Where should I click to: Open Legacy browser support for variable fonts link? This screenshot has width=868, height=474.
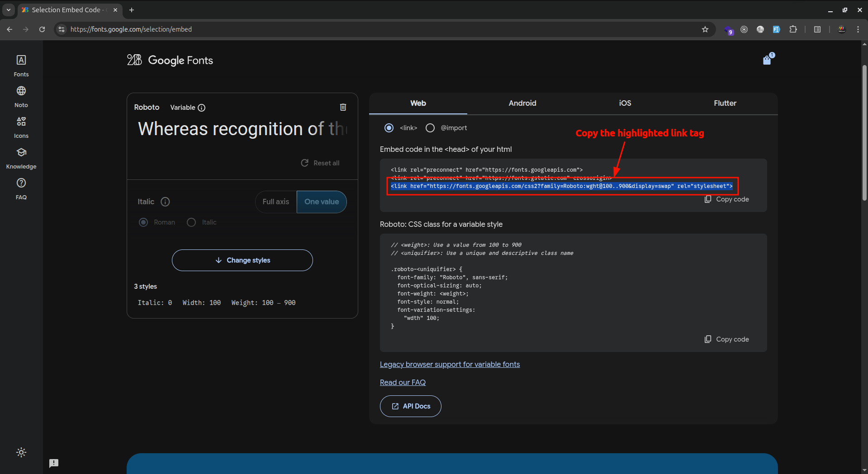click(450, 364)
